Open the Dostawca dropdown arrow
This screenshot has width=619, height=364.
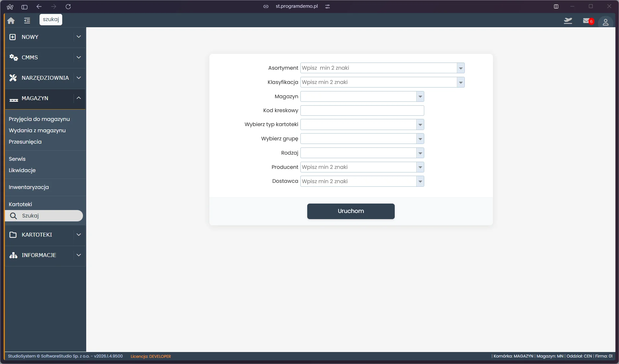[420, 182]
